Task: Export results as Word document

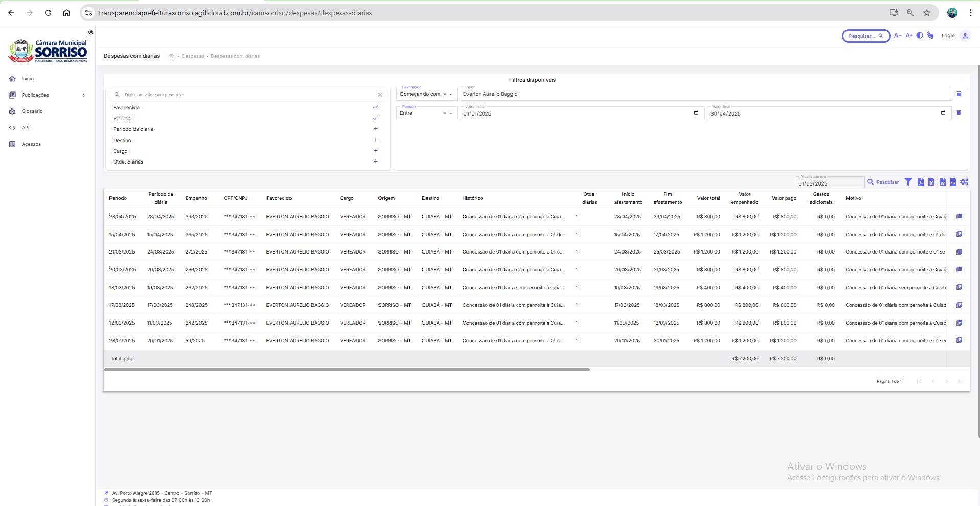Action: tap(942, 182)
